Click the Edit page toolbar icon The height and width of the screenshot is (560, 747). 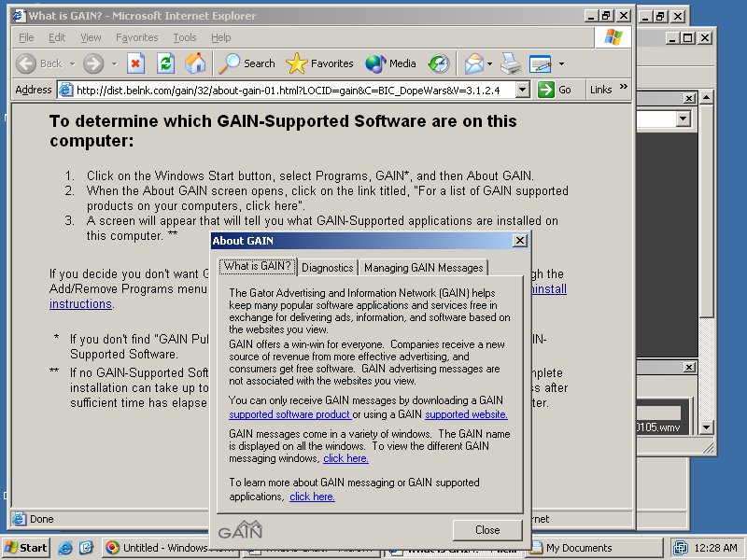[x=541, y=63]
